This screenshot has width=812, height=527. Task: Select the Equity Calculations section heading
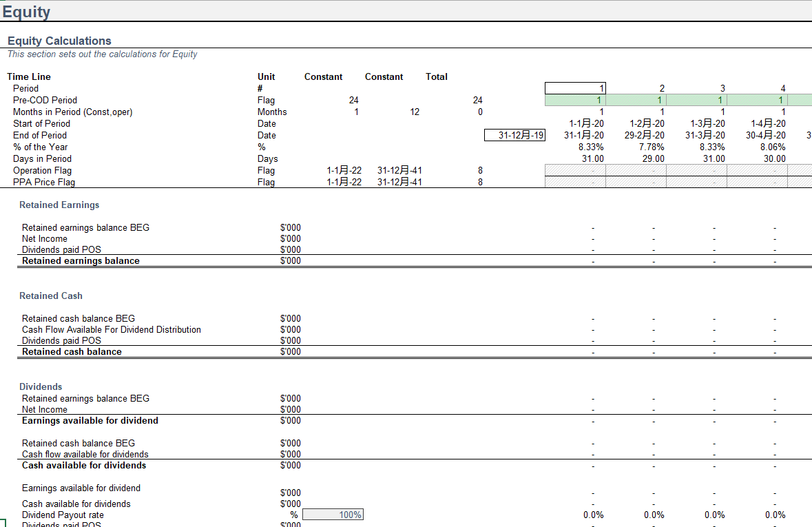click(59, 41)
